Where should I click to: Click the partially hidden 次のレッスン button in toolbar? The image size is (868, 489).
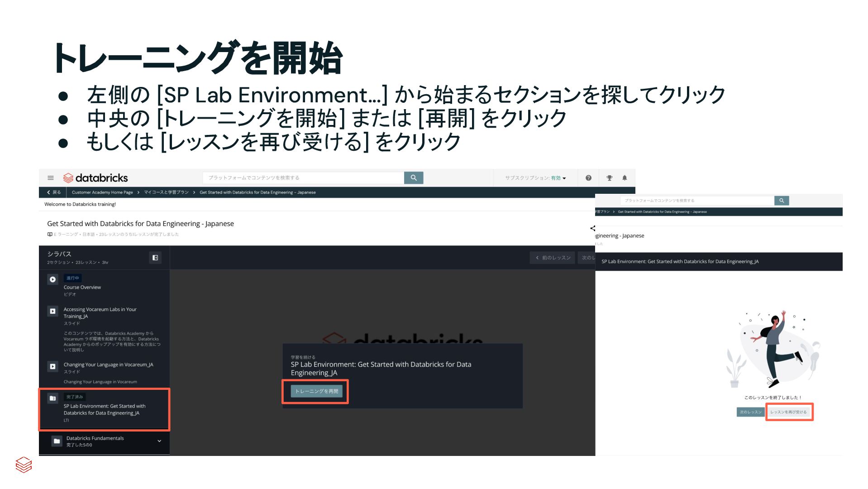[587, 258]
